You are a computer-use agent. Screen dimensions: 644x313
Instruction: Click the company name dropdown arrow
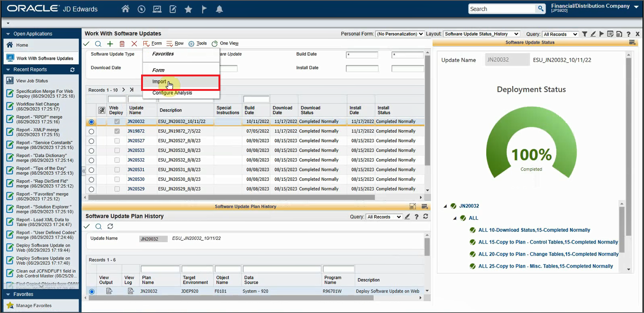pos(636,7)
